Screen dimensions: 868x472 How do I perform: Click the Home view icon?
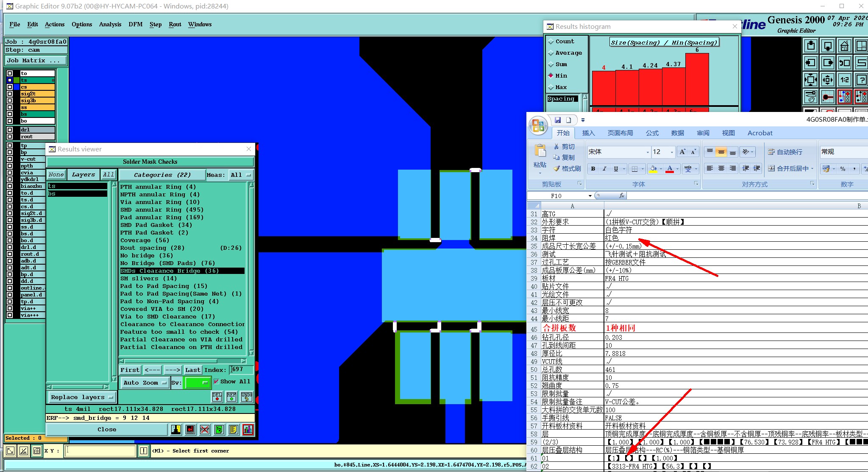click(x=844, y=46)
